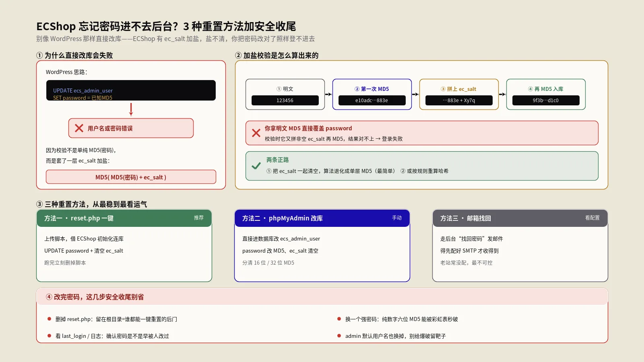Click the text 因为校验不是单纯 MD5(密码)

(81, 150)
